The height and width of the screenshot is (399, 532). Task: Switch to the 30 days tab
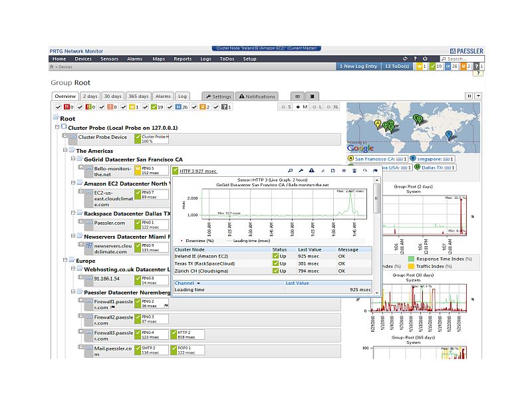[112, 96]
